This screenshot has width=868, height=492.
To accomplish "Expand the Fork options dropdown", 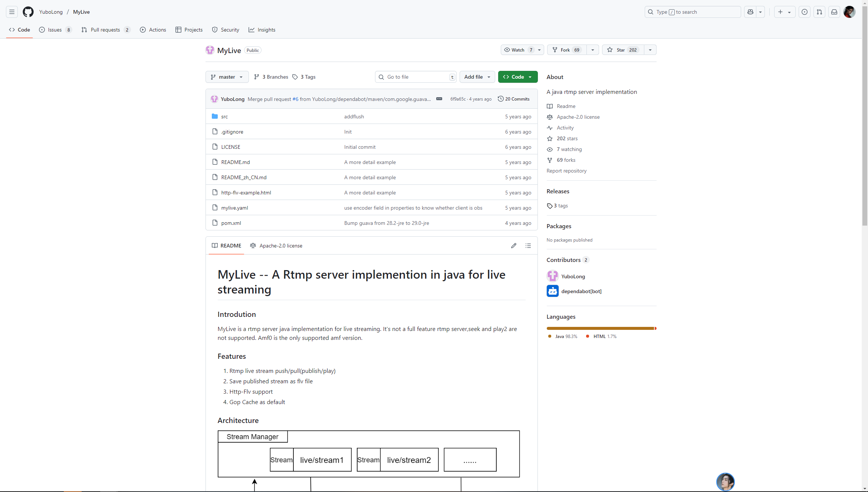I will pyautogui.click(x=593, y=50).
